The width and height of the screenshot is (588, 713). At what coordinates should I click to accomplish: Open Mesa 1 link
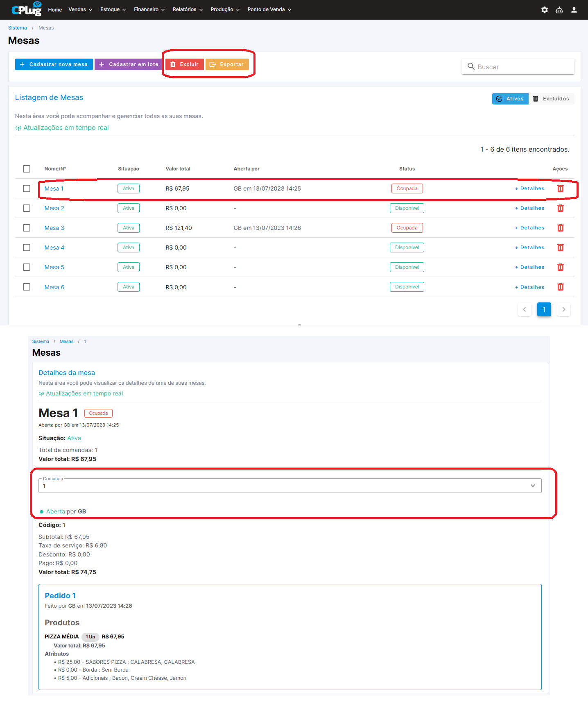pos(54,188)
